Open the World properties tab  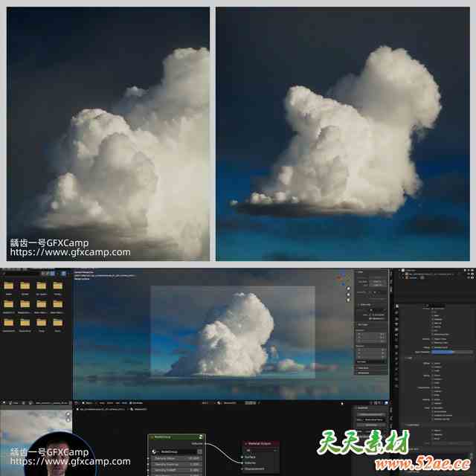pyautogui.click(x=396, y=335)
